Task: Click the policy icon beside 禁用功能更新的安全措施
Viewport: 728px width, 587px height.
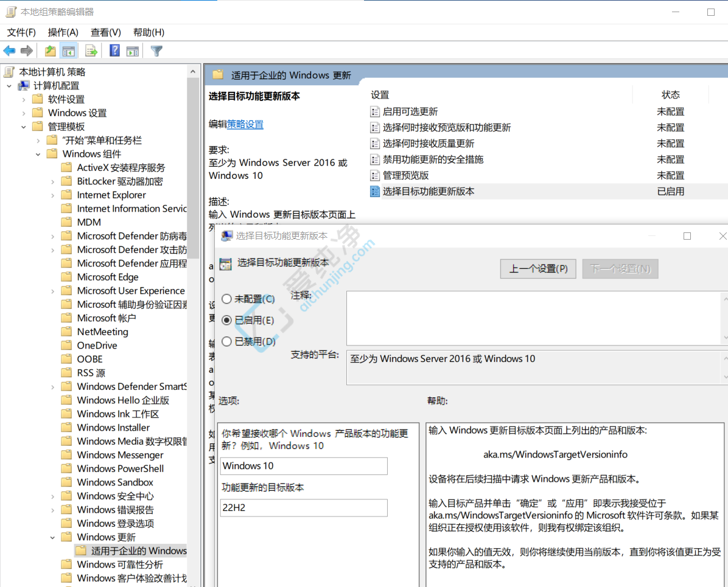Action: pyautogui.click(x=375, y=159)
